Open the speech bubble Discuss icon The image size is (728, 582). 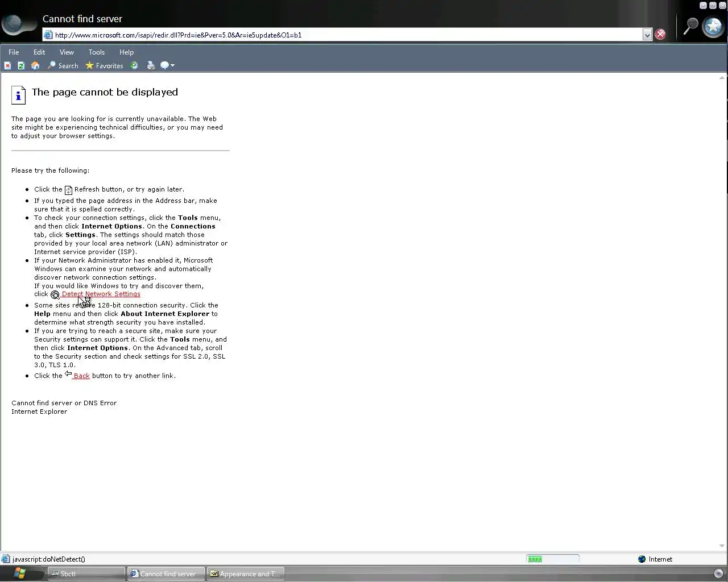pos(164,66)
